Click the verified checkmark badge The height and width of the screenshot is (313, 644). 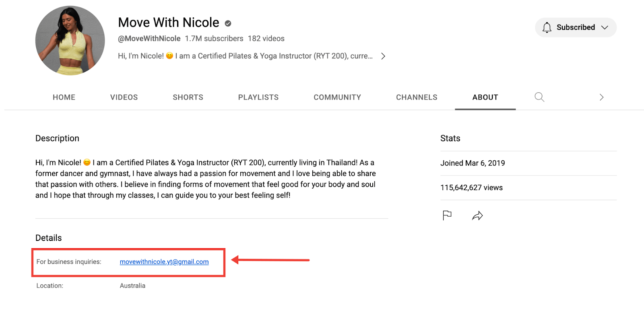point(228,23)
